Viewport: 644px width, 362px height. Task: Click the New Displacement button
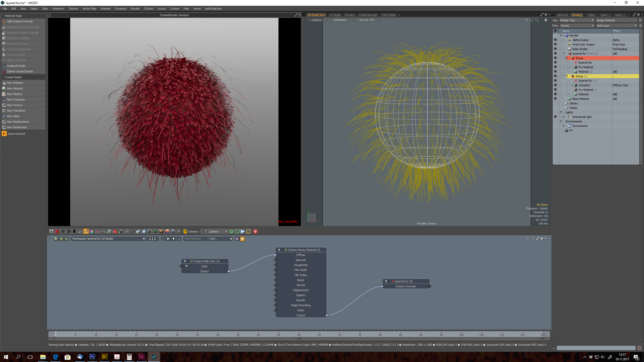pos(18,122)
